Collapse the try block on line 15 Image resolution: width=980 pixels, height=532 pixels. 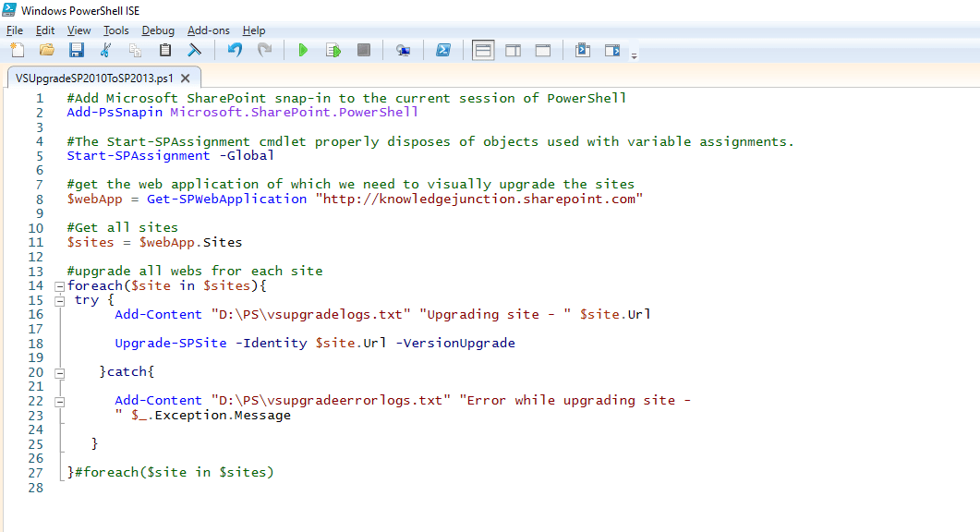point(58,299)
